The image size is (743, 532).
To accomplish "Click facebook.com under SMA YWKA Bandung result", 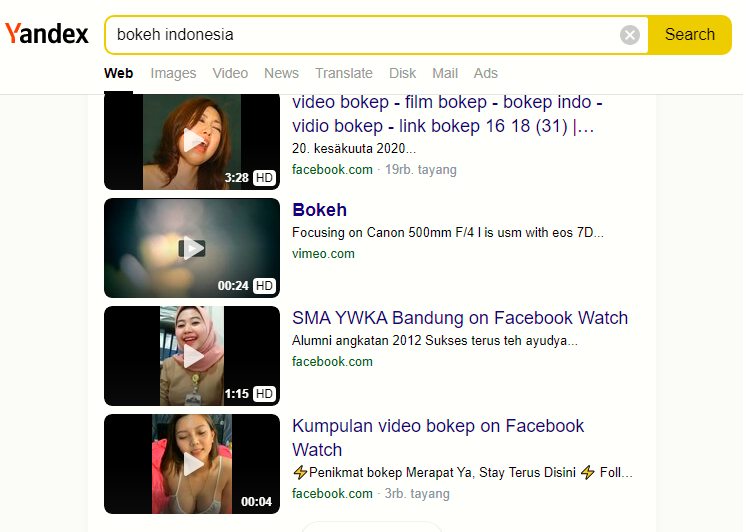I will (332, 361).
